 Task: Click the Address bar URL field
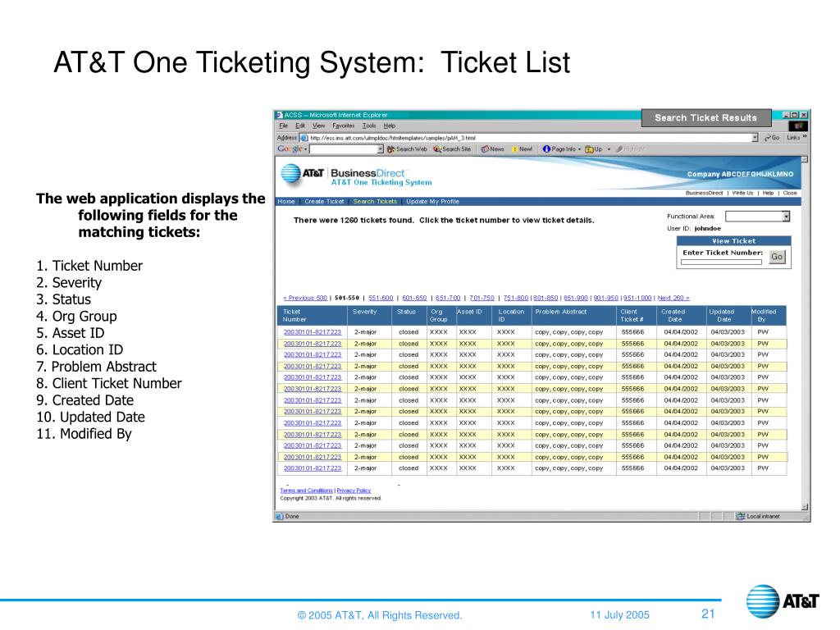[531, 138]
